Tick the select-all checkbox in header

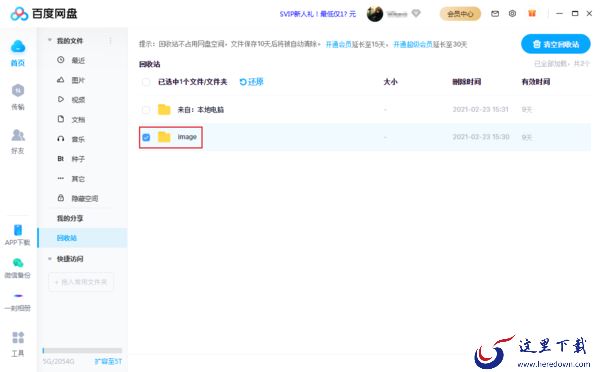[146, 82]
